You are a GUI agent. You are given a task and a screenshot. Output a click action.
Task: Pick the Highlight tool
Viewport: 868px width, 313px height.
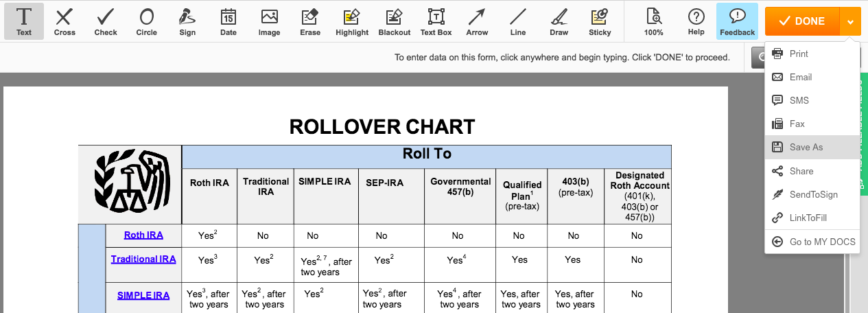(x=352, y=21)
